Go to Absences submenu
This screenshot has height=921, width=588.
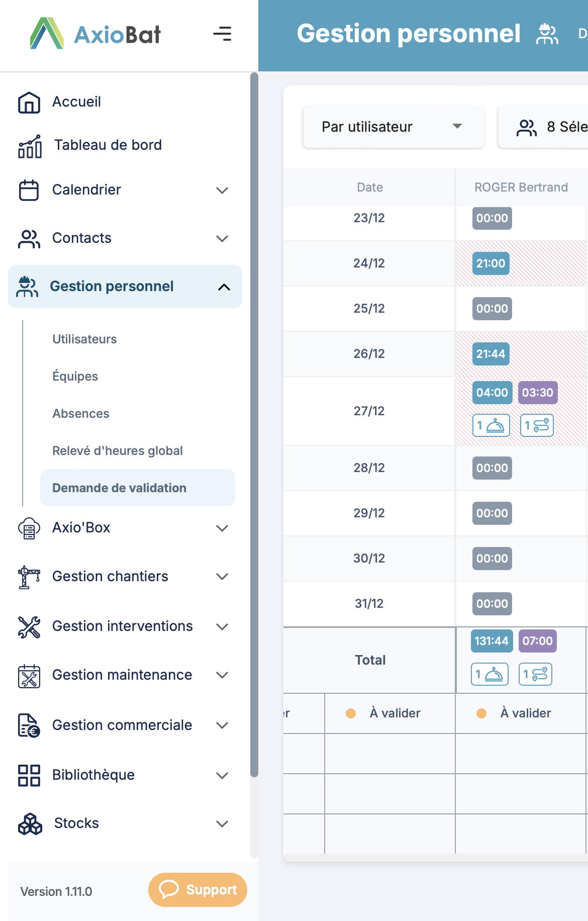[81, 414]
